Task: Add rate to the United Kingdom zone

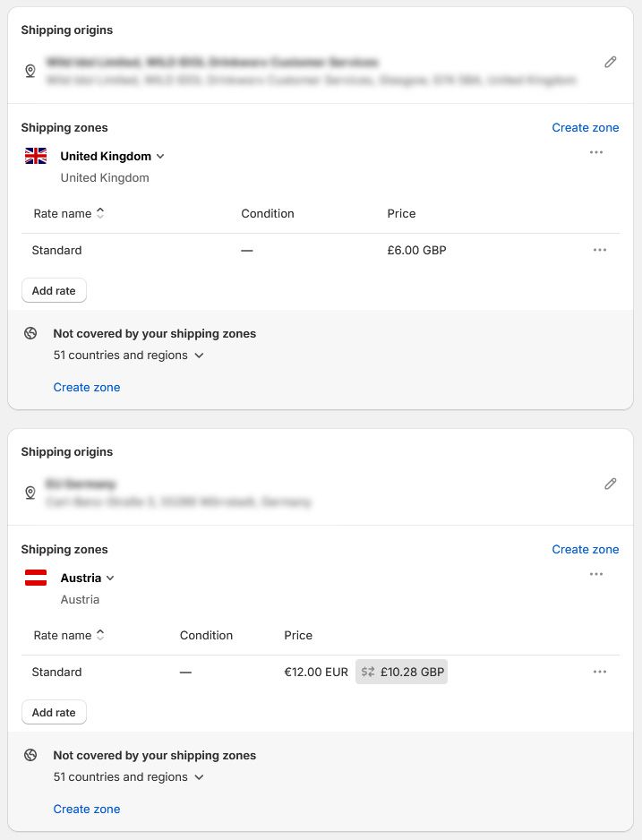Action: pyautogui.click(x=54, y=290)
